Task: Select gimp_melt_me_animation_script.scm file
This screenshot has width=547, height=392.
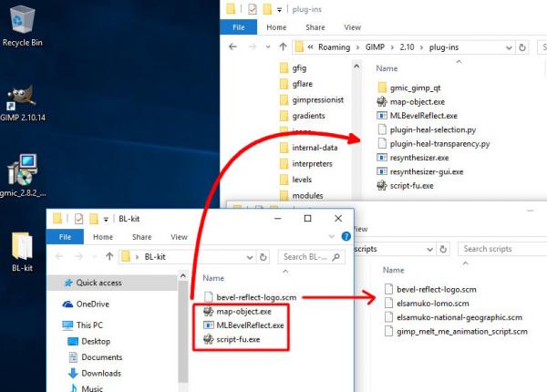Action: pos(457,331)
